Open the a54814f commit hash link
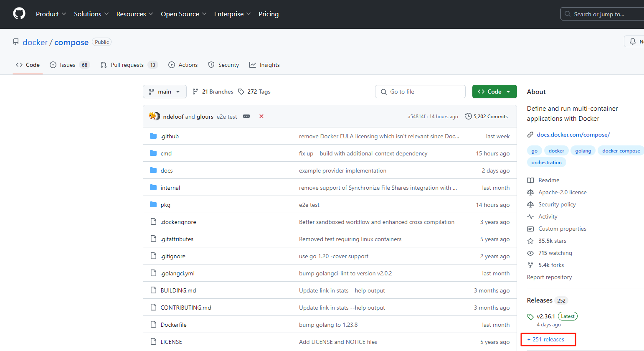This screenshot has height=351, width=644. click(416, 117)
